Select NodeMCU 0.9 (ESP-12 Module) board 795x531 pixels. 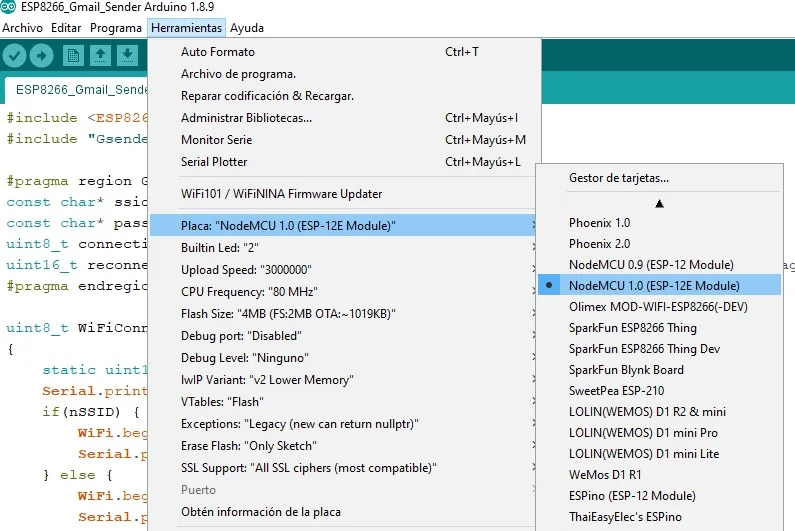point(659,265)
